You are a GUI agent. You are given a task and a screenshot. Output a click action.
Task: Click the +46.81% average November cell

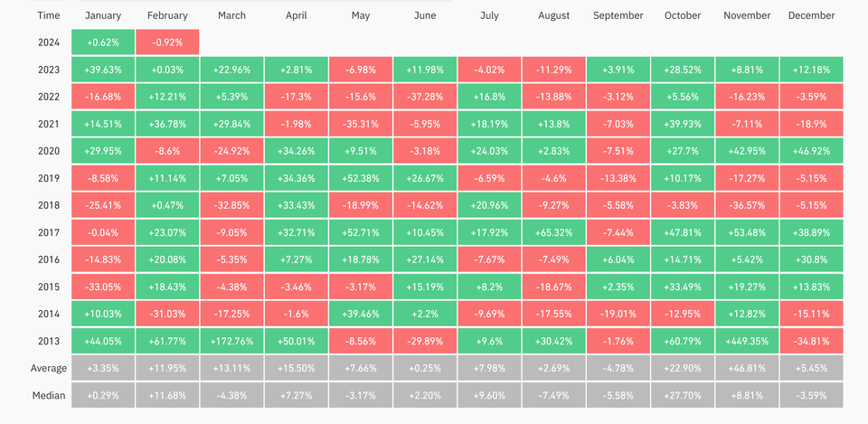click(x=747, y=369)
